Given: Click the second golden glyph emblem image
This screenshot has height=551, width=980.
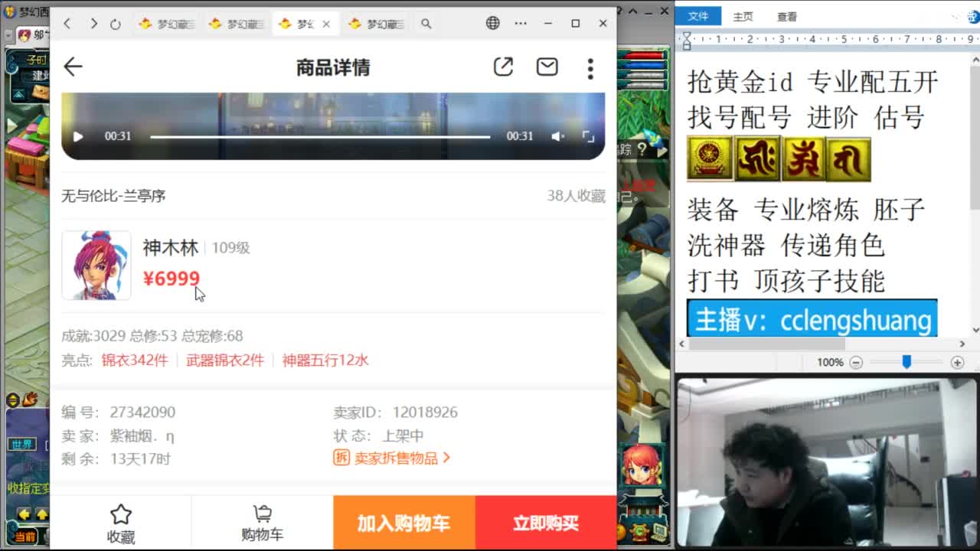Looking at the screenshot, I should click(x=758, y=159).
